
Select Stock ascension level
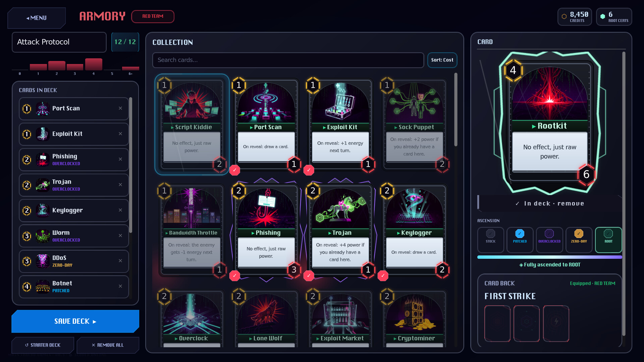[490, 240]
